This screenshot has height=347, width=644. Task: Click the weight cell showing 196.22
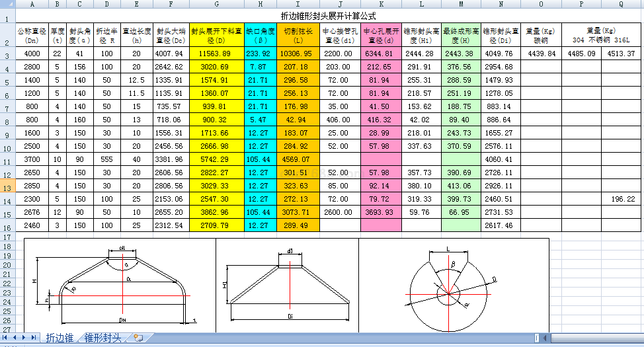(x=621, y=199)
